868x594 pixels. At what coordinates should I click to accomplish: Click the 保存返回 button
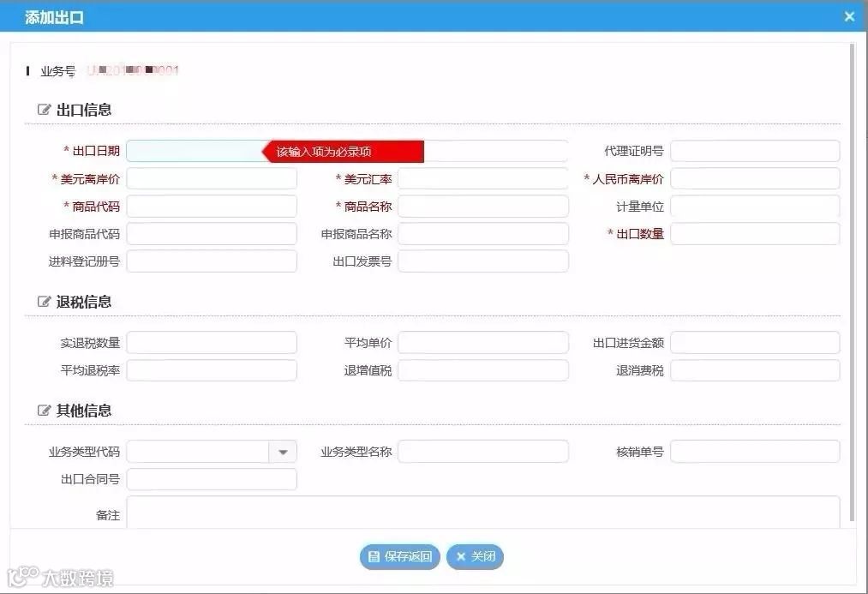click(399, 556)
